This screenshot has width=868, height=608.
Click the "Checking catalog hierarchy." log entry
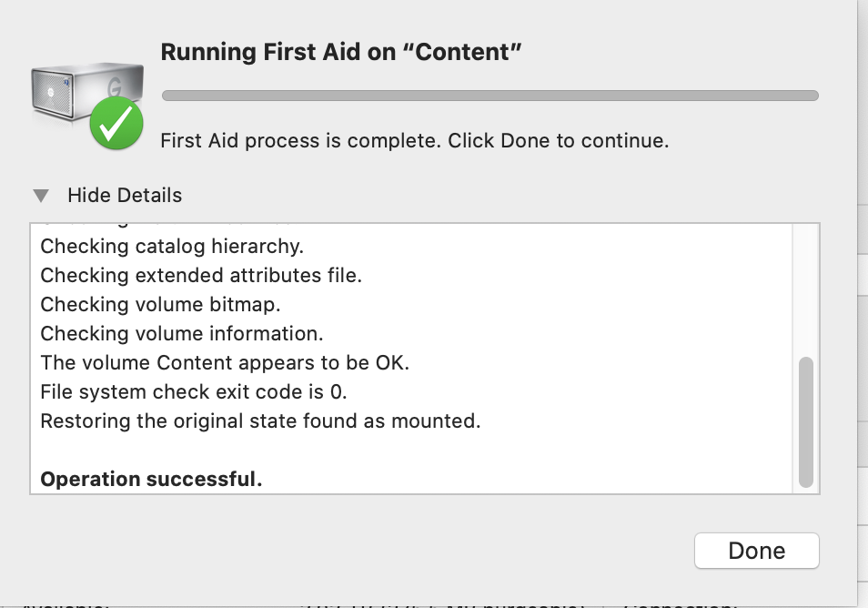[172, 247]
